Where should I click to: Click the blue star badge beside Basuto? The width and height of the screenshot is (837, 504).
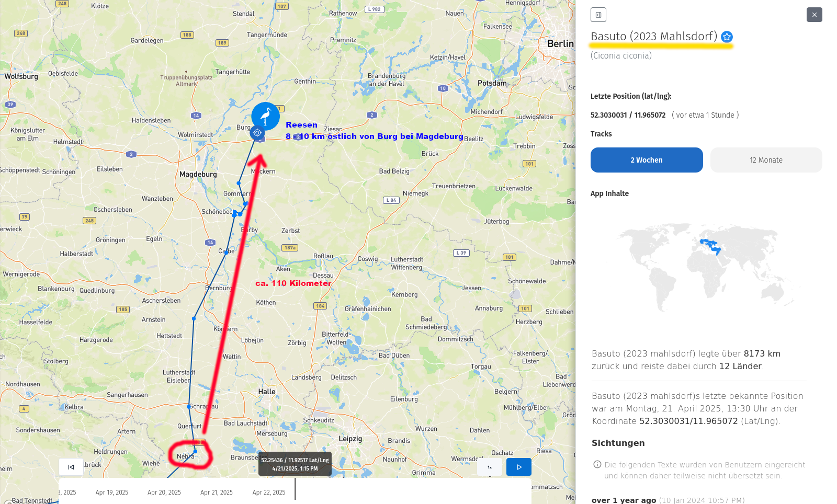point(727,37)
